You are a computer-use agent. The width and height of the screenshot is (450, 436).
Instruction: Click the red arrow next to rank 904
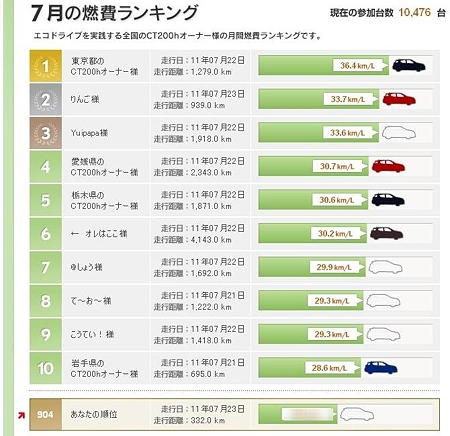[x=21, y=415]
